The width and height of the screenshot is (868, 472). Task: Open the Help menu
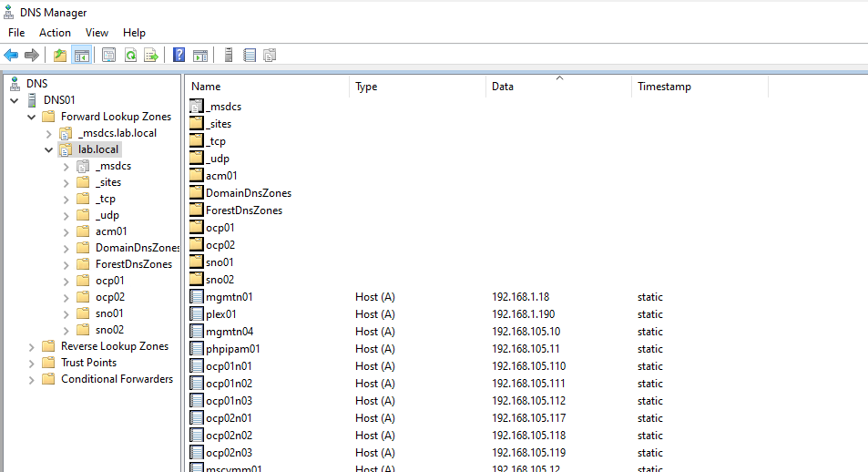coord(134,33)
